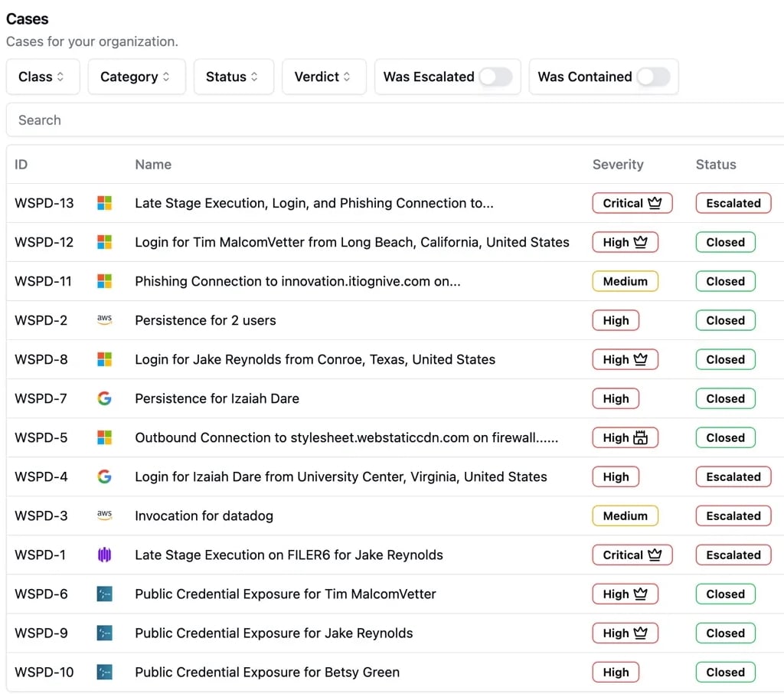Open case Late Stage Execution on FILER6
Screen dimensions: 784x694
tap(289, 555)
